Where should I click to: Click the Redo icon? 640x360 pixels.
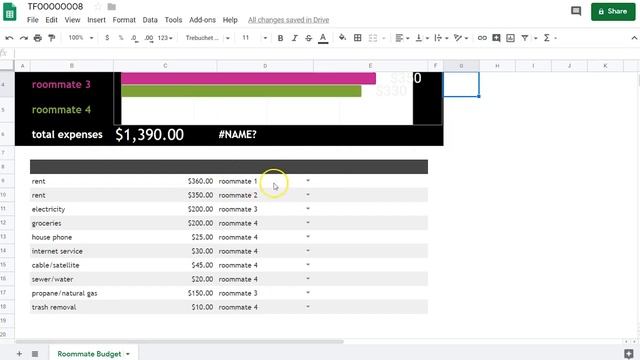point(24,38)
